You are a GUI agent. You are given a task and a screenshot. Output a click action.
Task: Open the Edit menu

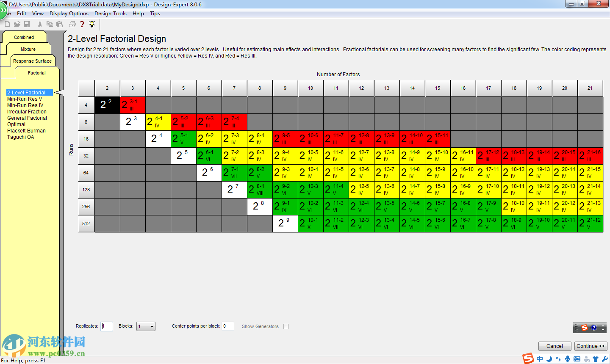[x=22, y=14]
